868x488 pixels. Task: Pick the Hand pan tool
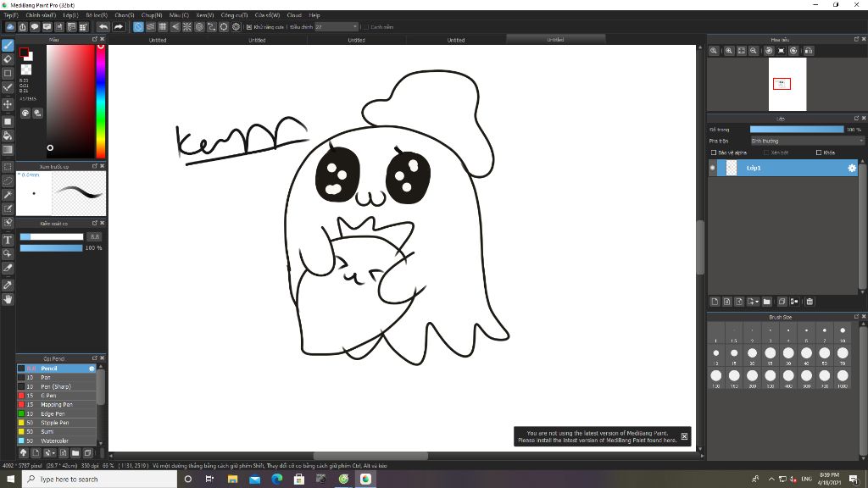click(x=8, y=299)
